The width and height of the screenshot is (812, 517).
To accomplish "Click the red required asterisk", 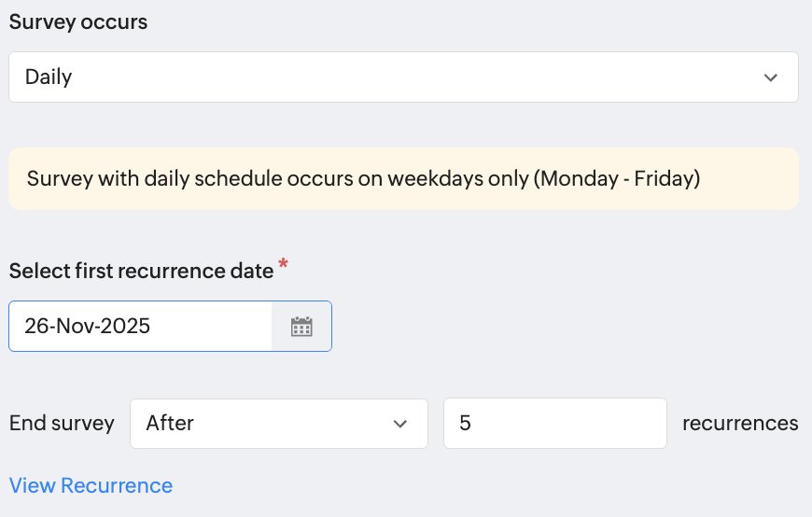I will tap(284, 266).
